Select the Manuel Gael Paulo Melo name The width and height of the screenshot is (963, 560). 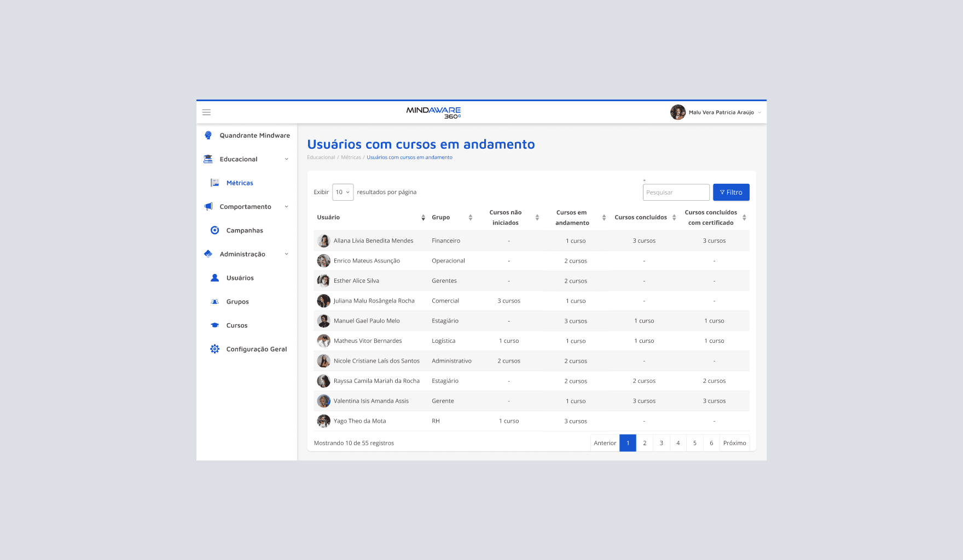pyautogui.click(x=367, y=321)
